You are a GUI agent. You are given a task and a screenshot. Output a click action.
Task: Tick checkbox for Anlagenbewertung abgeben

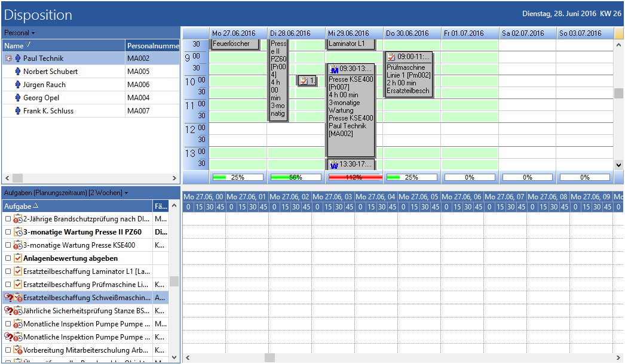[8, 258]
